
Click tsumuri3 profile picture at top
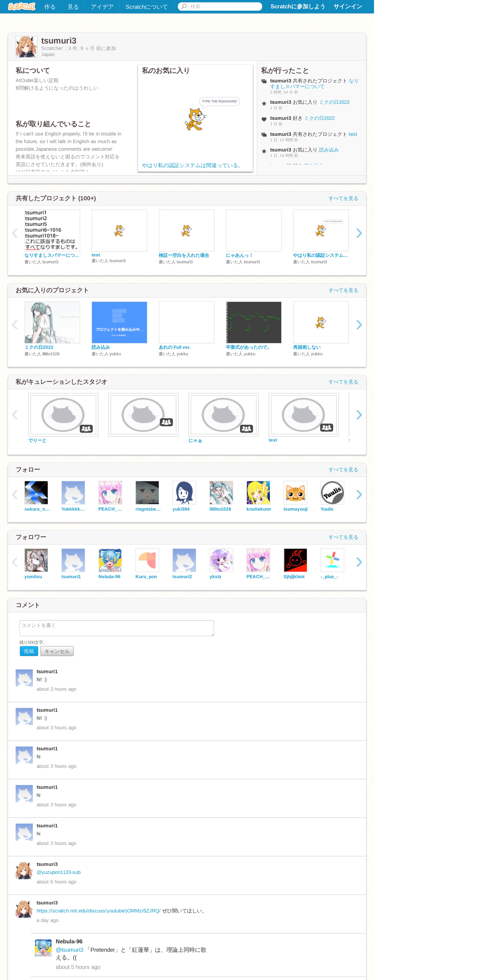pyautogui.click(x=26, y=47)
